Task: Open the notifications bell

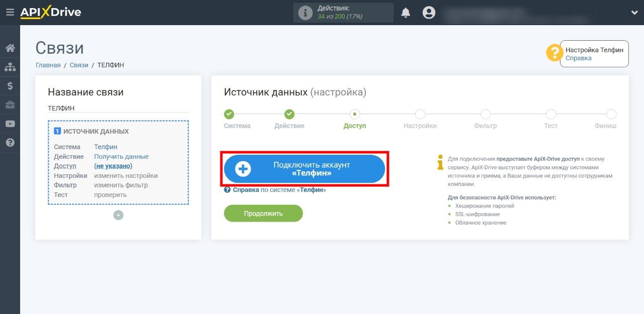Action: click(x=406, y=13)
